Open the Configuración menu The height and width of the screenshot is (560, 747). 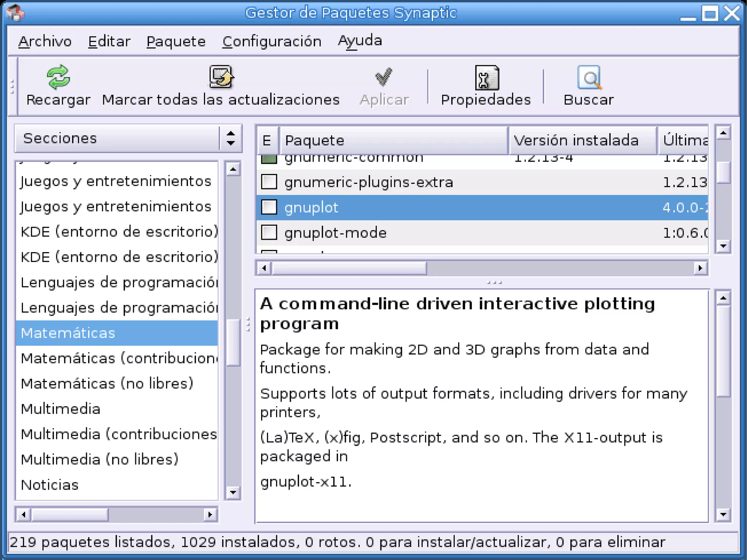(272, 41)
